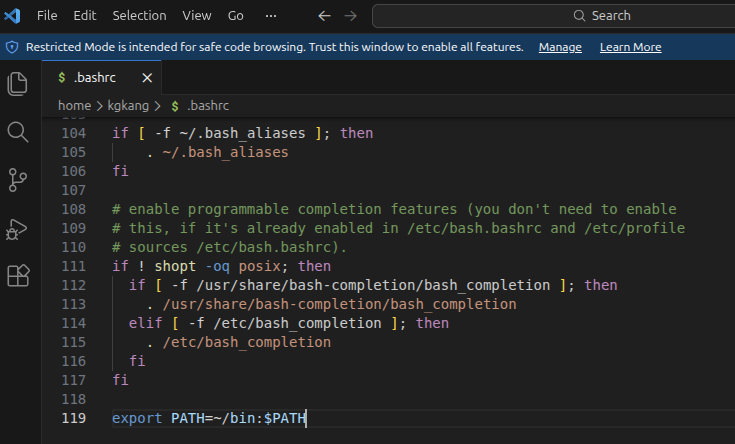Go forward with the right arrow

tap(351, 16)
